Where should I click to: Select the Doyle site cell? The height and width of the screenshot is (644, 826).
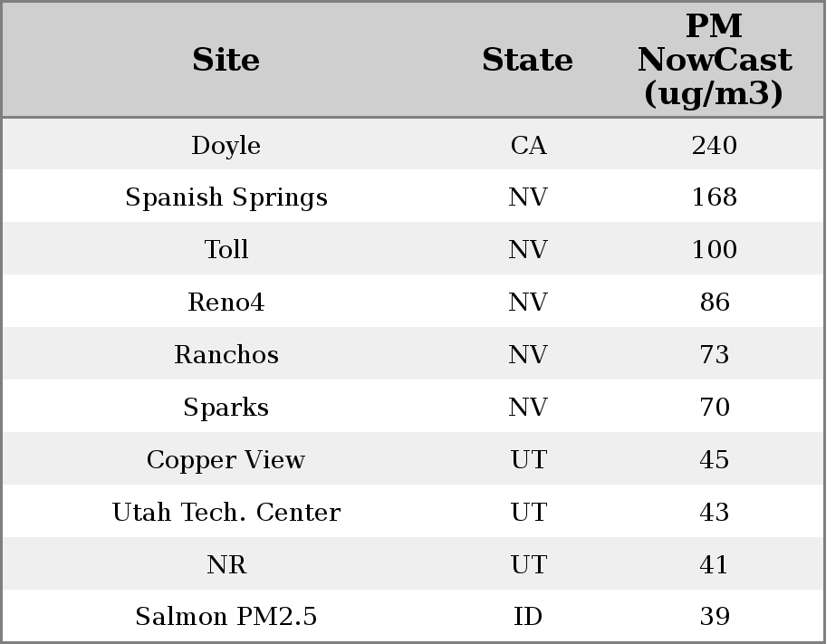pyautogui.click(x=226, y=146)
